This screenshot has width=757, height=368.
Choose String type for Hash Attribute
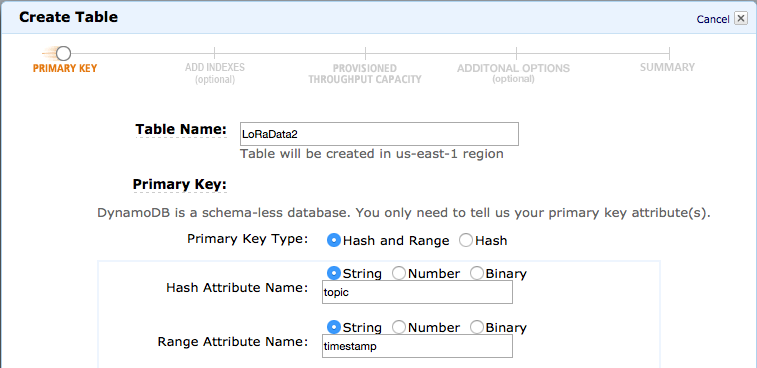334,273
